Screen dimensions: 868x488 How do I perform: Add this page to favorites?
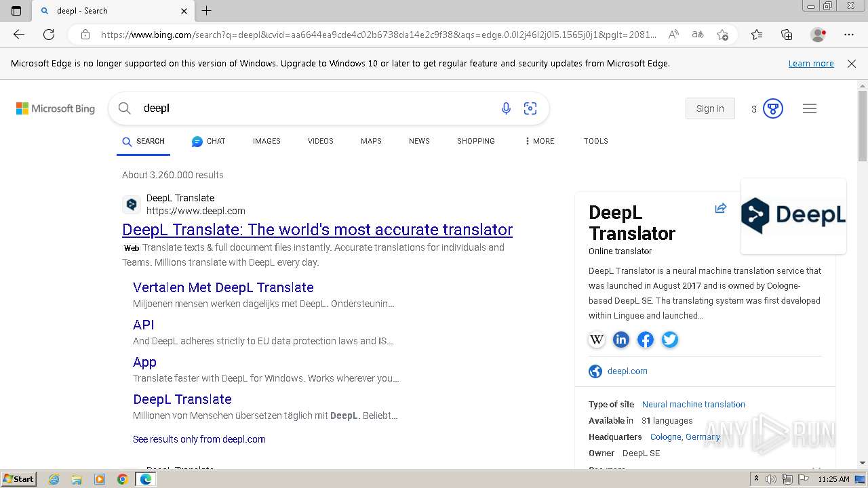tap(723, 35)
